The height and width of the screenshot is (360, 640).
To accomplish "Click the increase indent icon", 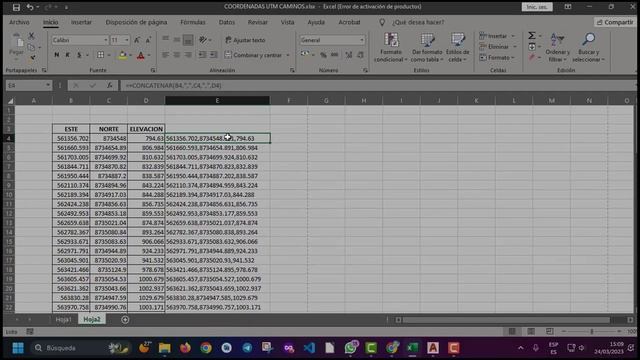I will (x=213, y=55).
